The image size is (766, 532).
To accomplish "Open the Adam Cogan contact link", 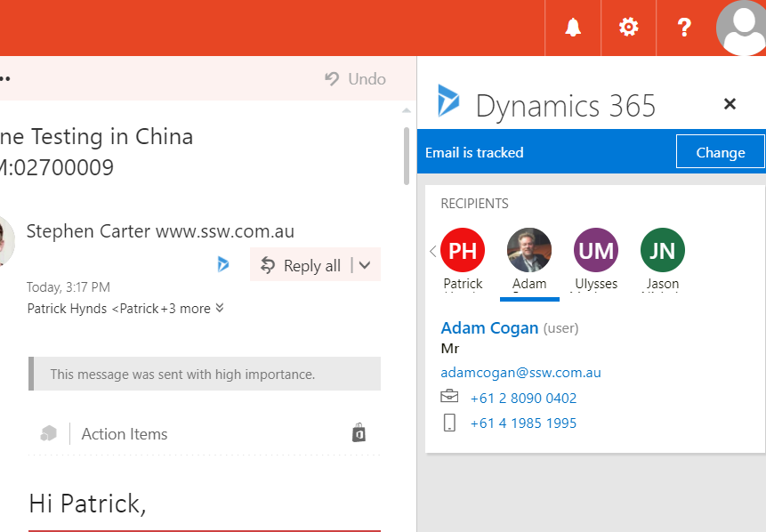I will click(x=489, y=327).
